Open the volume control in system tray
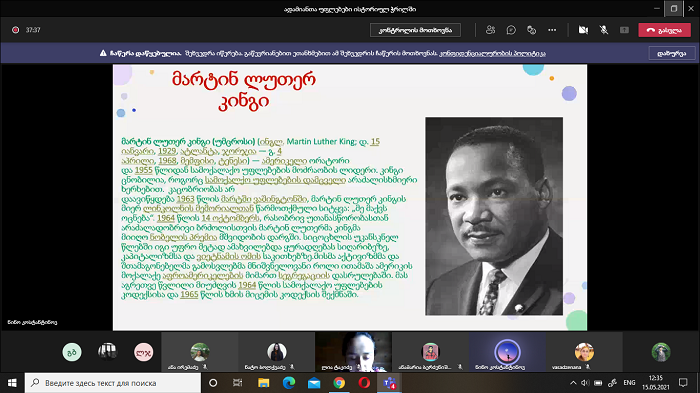 tap(585, 383)
